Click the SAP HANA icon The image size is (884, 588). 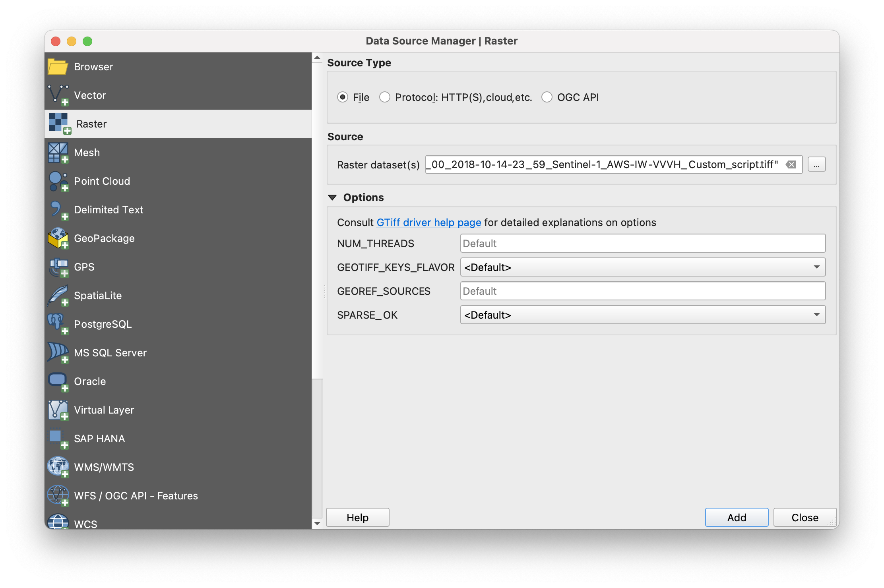58,439
